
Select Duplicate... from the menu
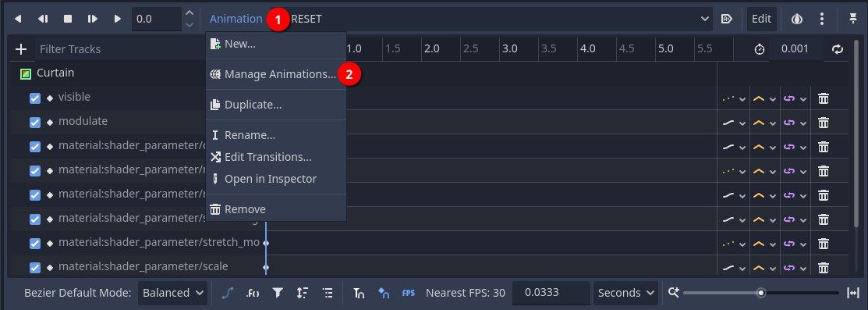click(275, 105)
